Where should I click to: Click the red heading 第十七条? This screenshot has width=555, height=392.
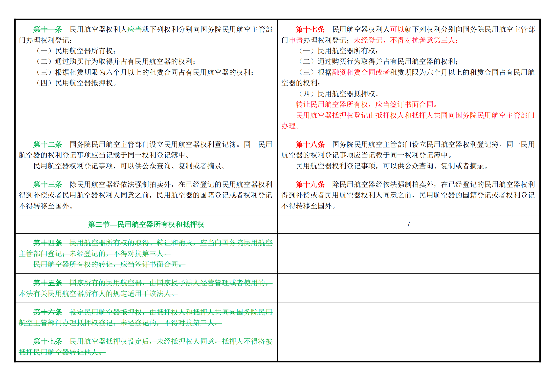310,29
